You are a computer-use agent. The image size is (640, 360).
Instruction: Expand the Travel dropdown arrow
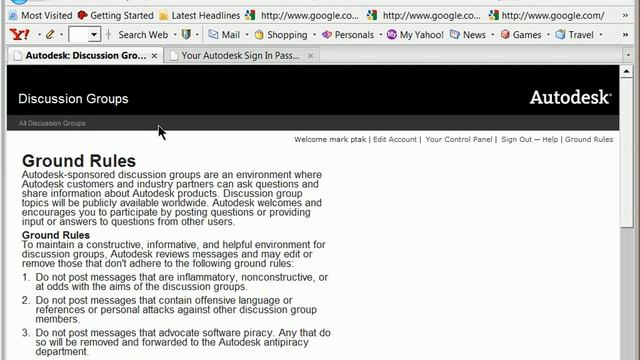coord(601,35)
